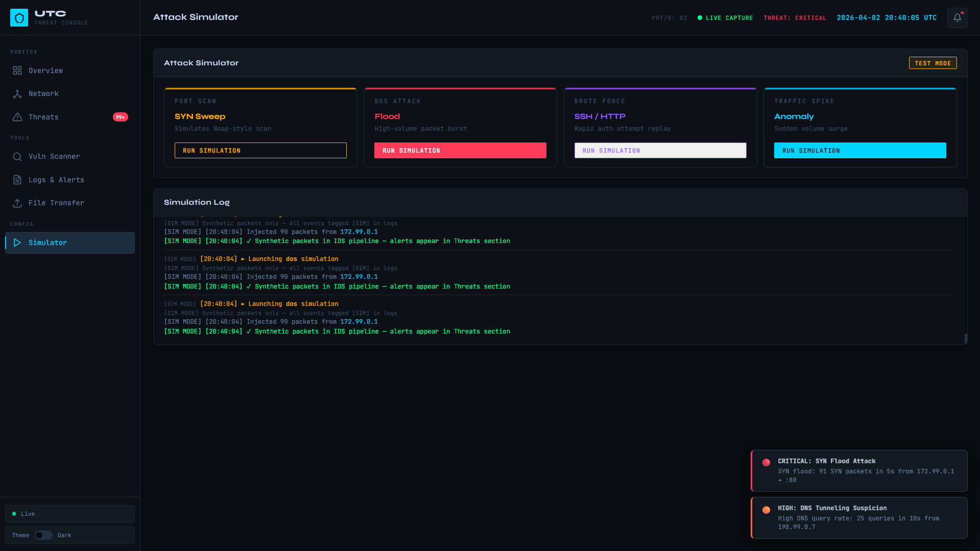Viewport: 980px width, 551px height.
Task: Open notifications bell icon
Action: point(957,18)
